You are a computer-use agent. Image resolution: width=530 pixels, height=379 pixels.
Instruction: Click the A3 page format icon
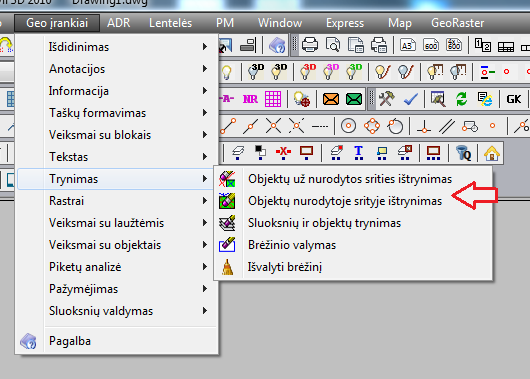point(408,45)
